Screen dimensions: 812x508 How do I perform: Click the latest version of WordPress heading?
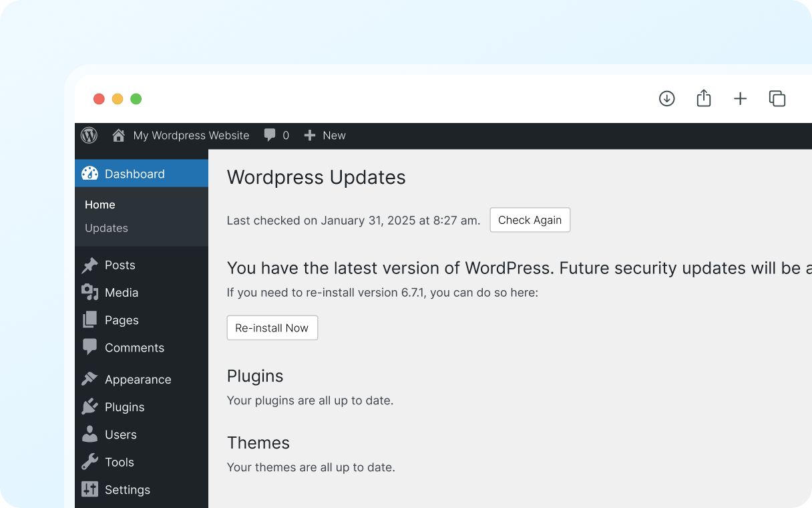click(520, 268)
